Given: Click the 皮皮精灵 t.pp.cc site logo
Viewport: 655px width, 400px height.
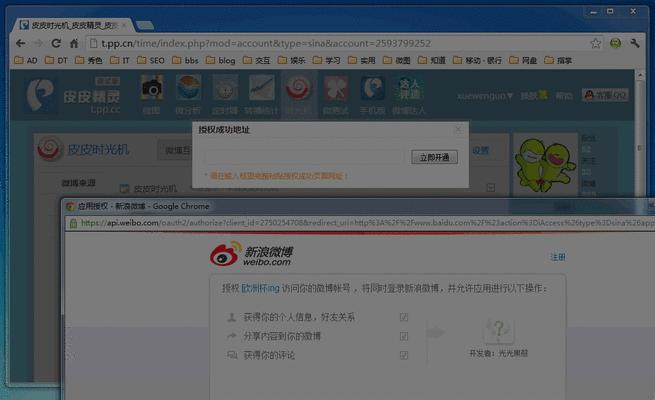Looking at the screenshot, I should (x=74, y=96).
